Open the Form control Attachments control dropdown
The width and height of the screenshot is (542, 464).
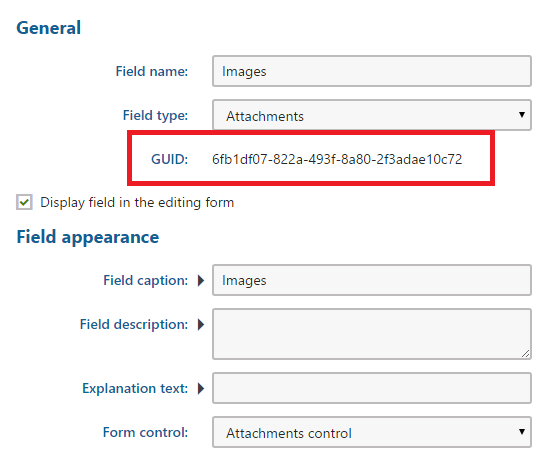click(x=372, y=432)
